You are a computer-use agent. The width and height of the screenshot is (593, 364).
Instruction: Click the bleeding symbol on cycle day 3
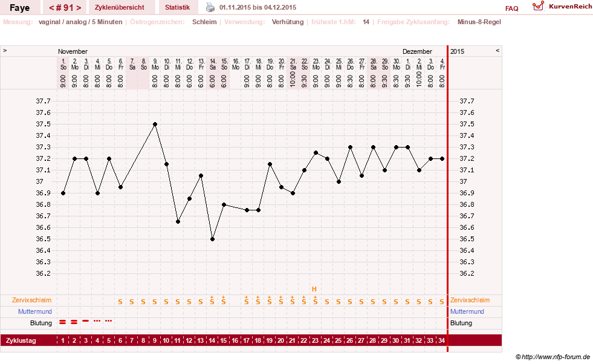(85, 321)
